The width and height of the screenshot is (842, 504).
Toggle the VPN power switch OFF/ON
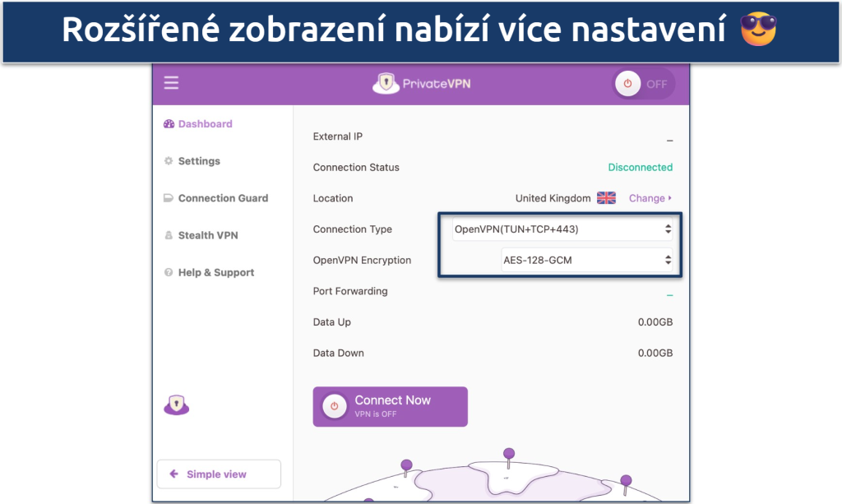(644, 84)
